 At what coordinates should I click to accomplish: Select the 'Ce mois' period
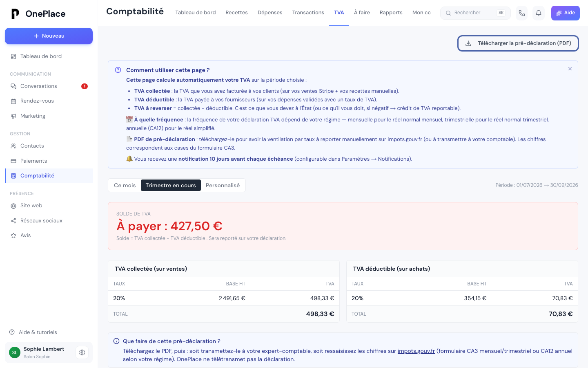click(125, 185)
